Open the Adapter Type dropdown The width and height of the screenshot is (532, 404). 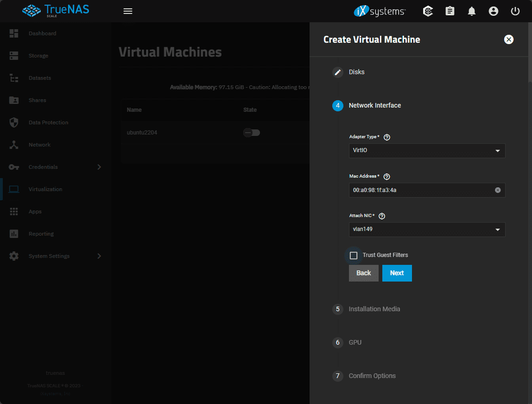(x=426, y=151)
